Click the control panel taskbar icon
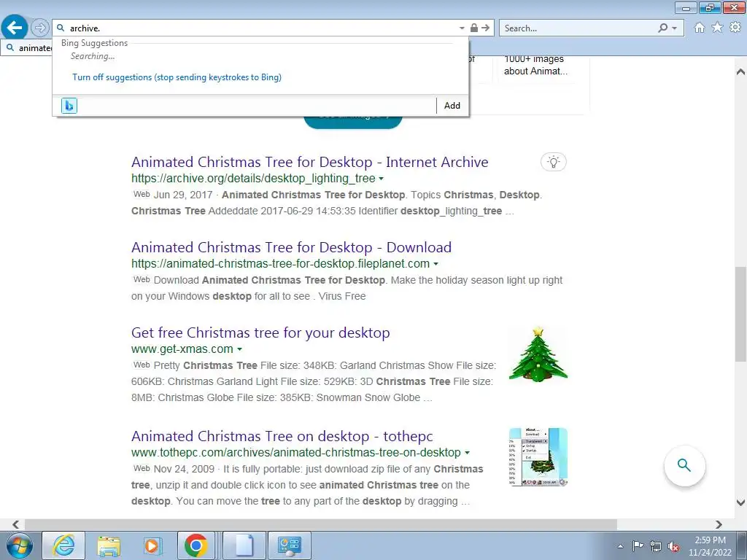The image size is (747, 560). point(289,545)
